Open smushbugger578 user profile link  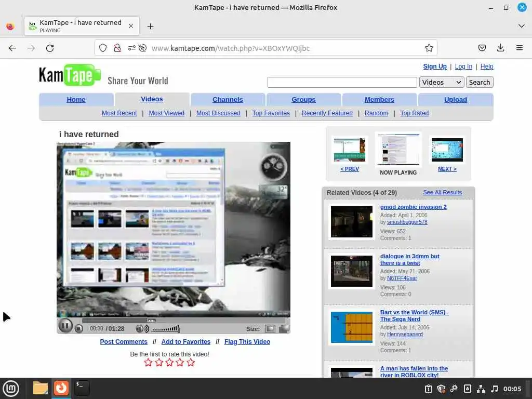coord(407,222)
